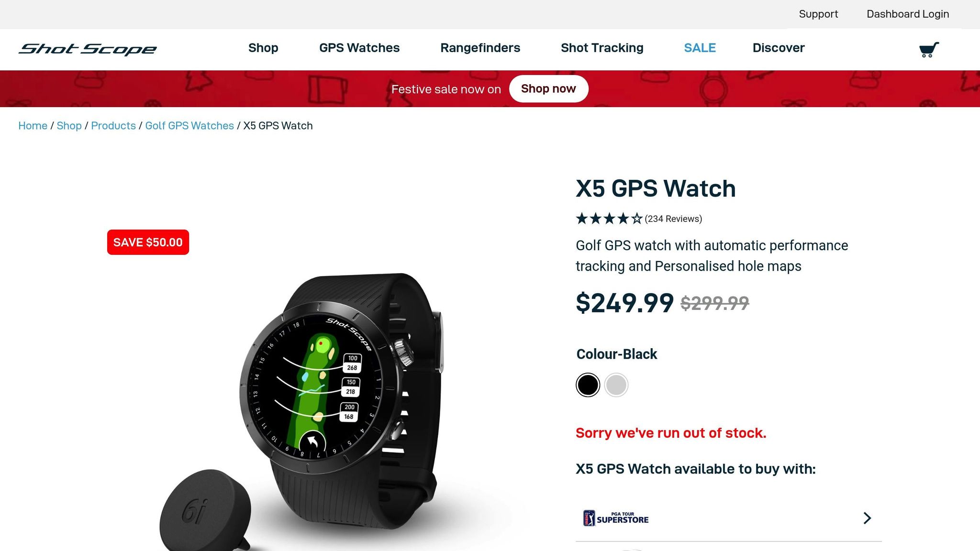980x551 pixels.
Task: Navigate to Golf GPS Watches breadcrumb
Action: (189, 125)
